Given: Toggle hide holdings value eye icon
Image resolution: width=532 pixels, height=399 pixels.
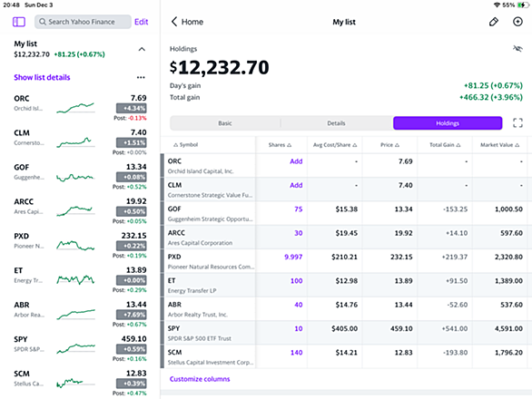Looking at the screenshot, I should tap(517, 49).
